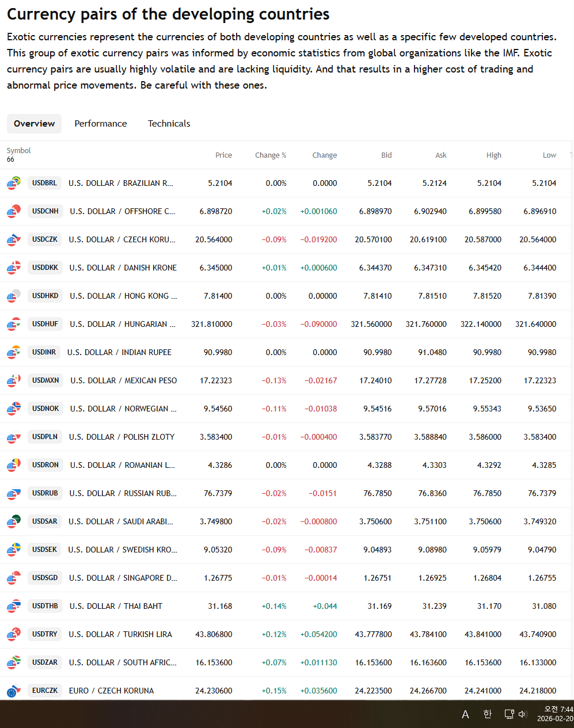Screen dimensions: 574x728
Task: Sort table by Ask column header
Action: 441,155
